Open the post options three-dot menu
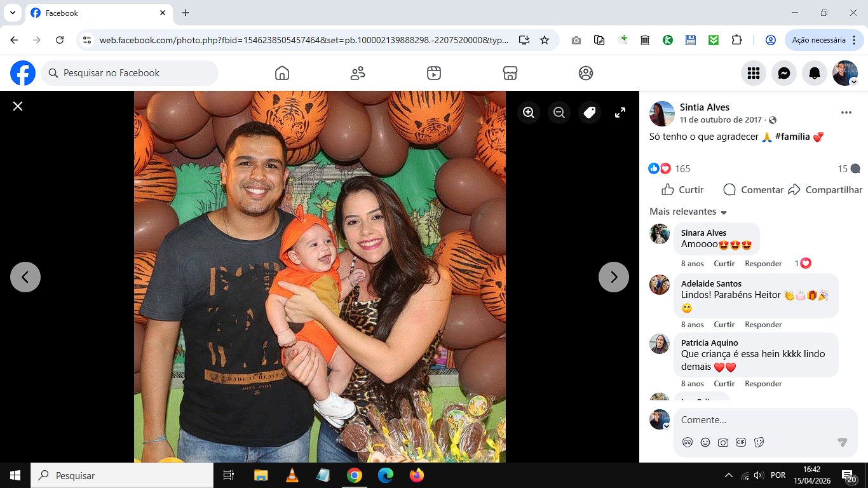 [846, 112]
